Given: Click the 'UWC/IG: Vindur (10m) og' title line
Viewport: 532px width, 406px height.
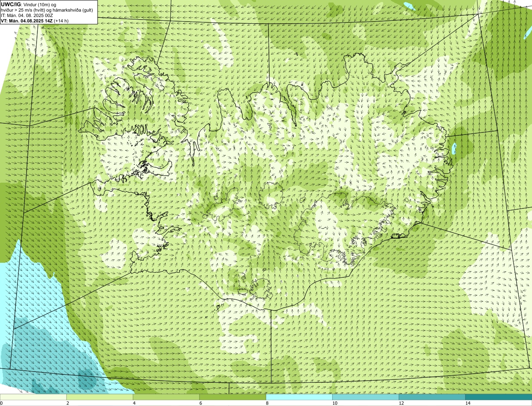Looking at the screenshot, I should tap(28, 5).
